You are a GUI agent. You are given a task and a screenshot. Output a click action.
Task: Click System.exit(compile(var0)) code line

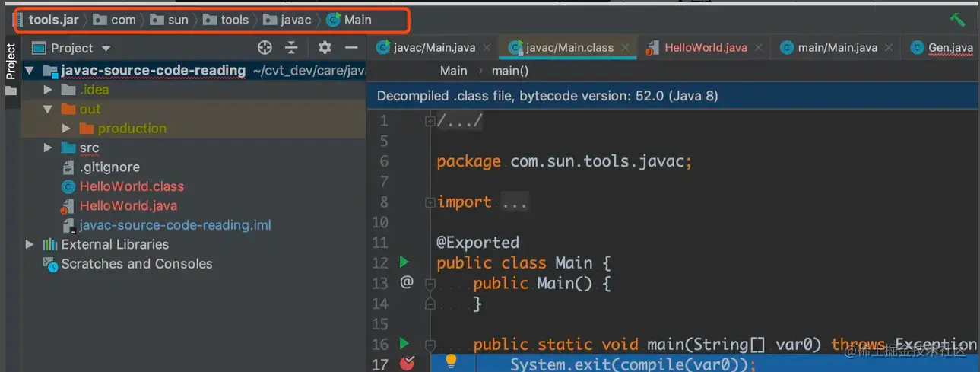(x=633, y=364)
